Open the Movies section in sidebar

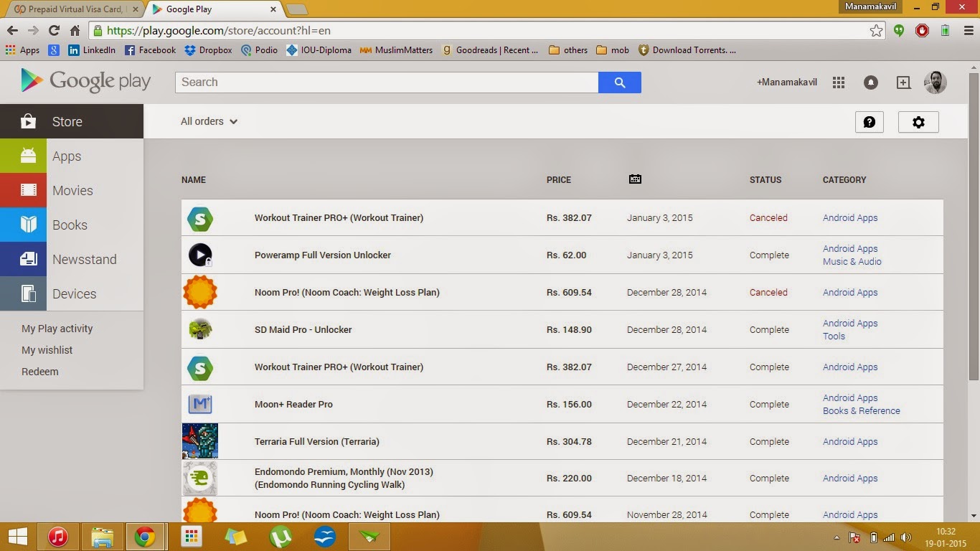click(x=72, y=190)
